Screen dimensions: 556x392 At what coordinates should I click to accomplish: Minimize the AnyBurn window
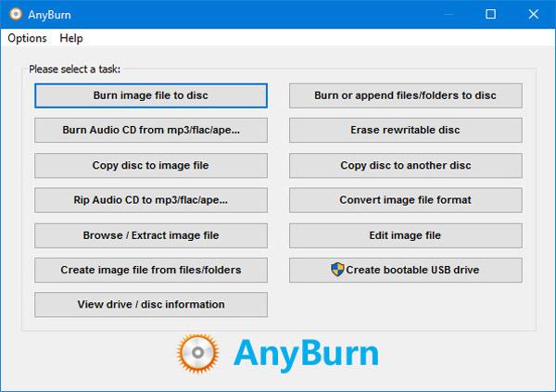point(449,14)
